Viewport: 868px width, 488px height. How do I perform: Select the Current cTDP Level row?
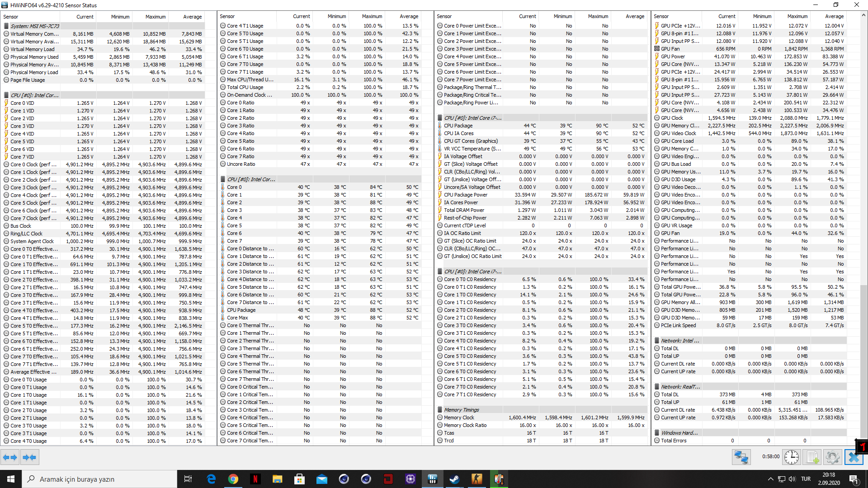click(x=542, y=225)
